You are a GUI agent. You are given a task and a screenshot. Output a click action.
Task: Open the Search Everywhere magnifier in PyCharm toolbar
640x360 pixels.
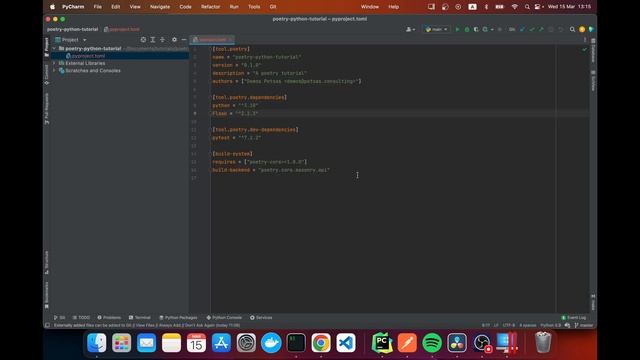click(572, 29)
